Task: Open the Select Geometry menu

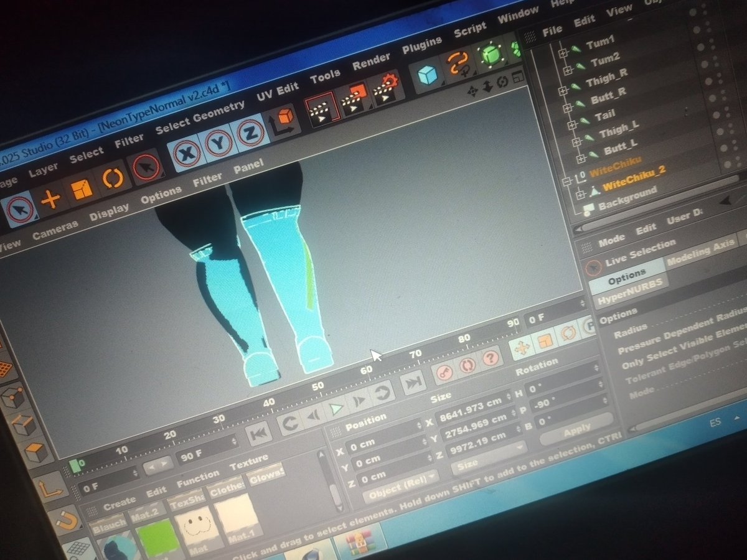Action: click(200, 117)
